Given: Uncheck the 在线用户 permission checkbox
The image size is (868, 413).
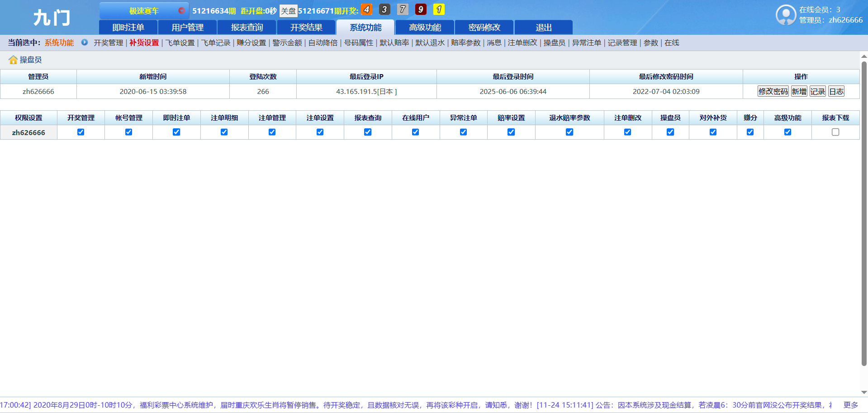Looking at the screenshot, I should coord(416,132).
